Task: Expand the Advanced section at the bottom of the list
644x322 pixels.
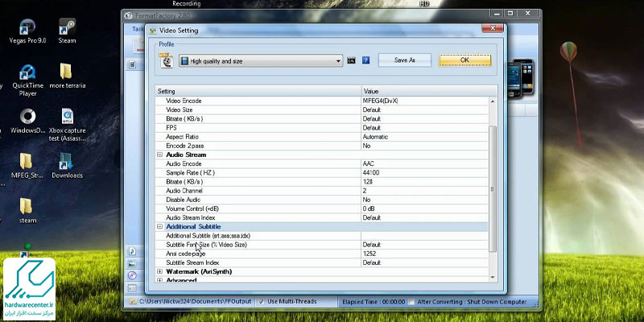Action: pos(159,280)
